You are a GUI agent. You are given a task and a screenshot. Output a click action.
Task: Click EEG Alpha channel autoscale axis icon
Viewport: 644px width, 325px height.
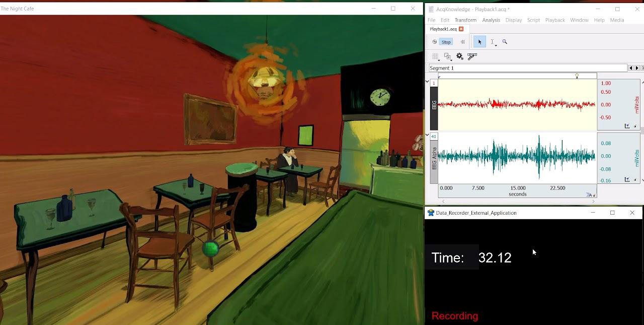(627, 179)
